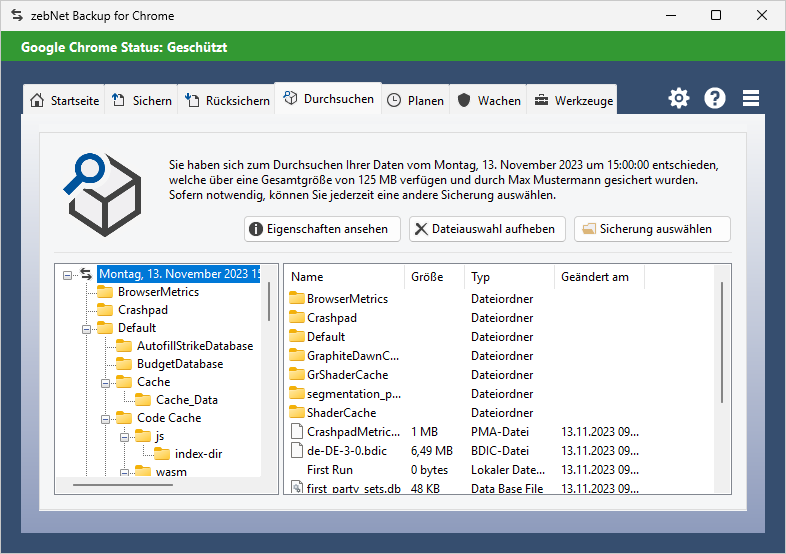Image resolution: width=786 pixels, height=554 pixels.
Task: Click AutofillStrikeDatabase folder icon in tree
Action: tap(124, 346)
